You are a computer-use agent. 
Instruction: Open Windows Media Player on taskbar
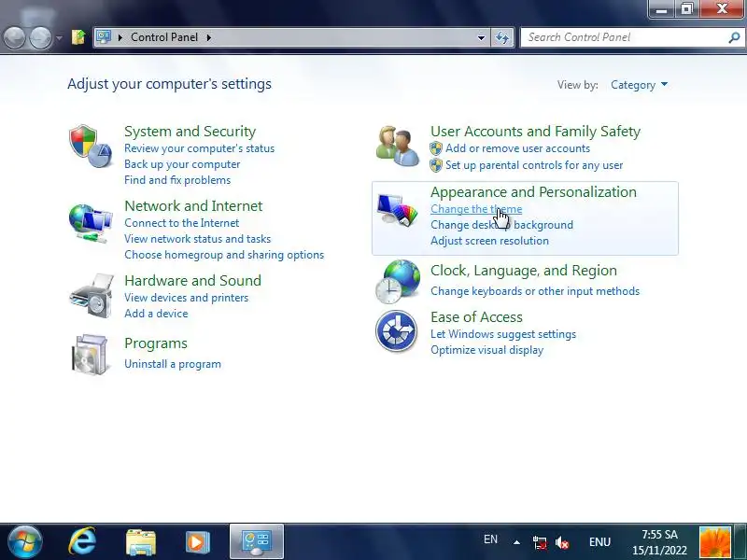(x=197, y=542)
